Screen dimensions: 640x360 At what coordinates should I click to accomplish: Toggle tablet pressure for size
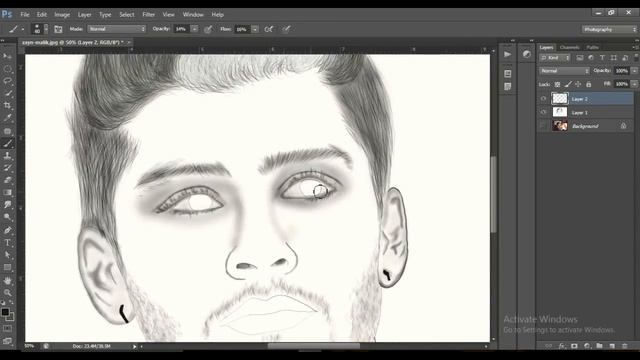(x=287, y=29)
